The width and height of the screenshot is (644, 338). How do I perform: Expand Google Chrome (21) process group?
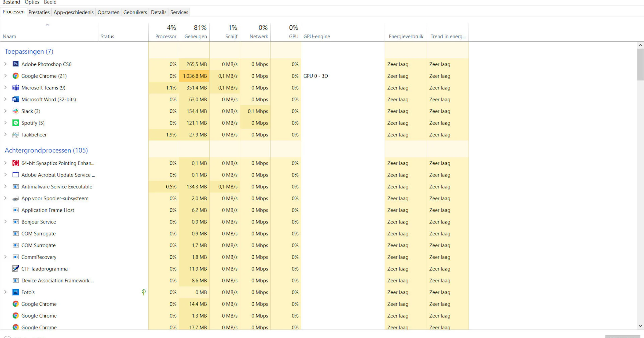tap(5, 76)
